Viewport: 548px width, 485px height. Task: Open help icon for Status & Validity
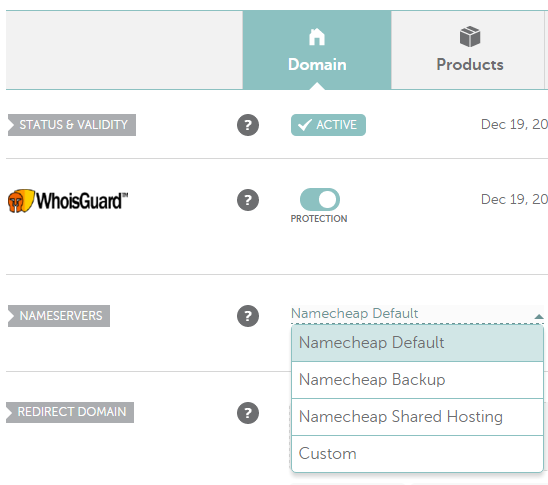point(248,125)
